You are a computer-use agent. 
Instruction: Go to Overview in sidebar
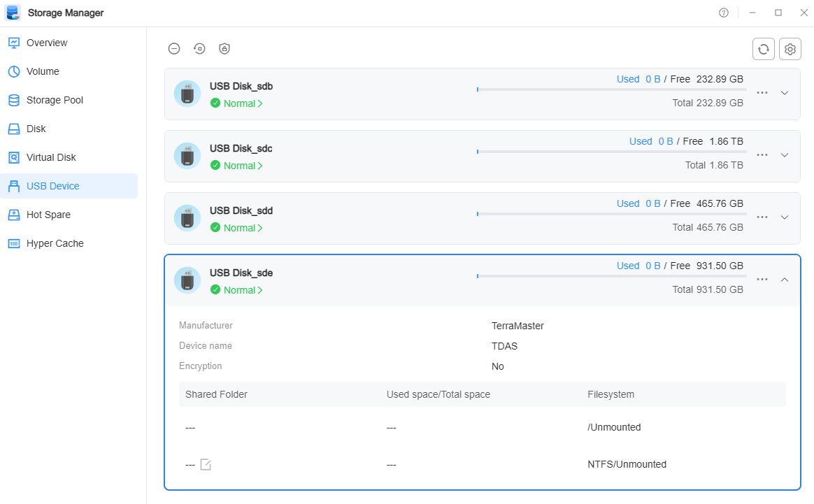click(x=69, y=43)
